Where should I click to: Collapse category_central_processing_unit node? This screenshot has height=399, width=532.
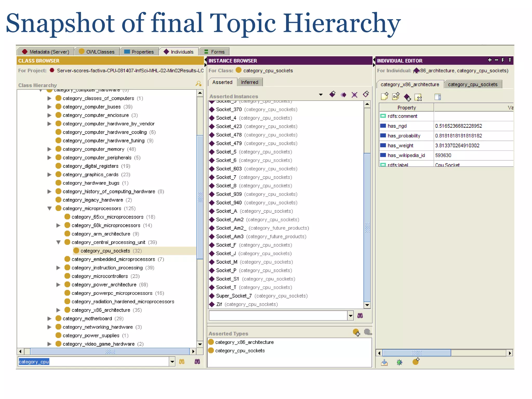(58, 242)
